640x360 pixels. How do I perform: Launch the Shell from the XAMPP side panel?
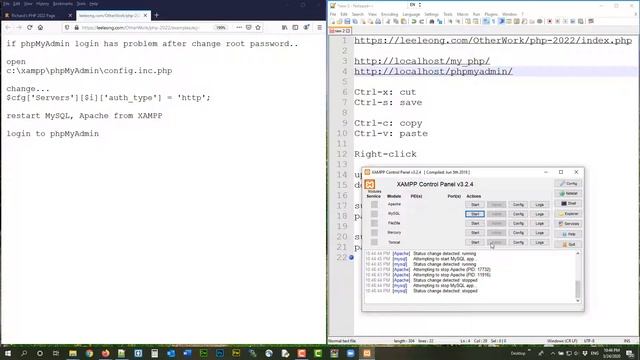pyautogui.click(x=568, y=203)
